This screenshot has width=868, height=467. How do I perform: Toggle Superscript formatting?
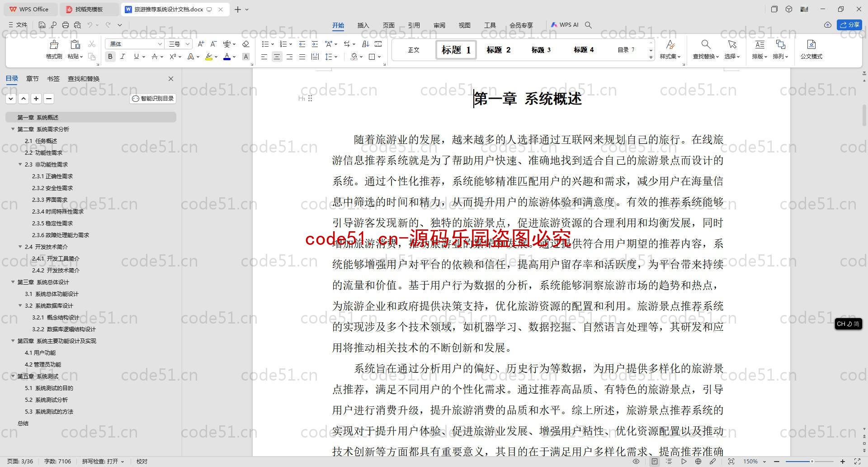pyautogui.click(x=173, y=57)
